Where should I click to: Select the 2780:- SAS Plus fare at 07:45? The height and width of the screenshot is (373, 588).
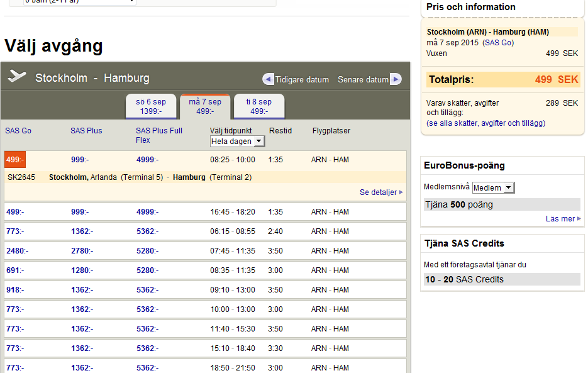82,251
